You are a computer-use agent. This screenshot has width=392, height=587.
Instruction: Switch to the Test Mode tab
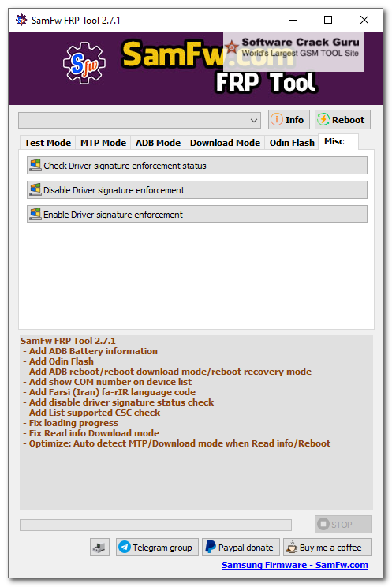tap(47, 143)
